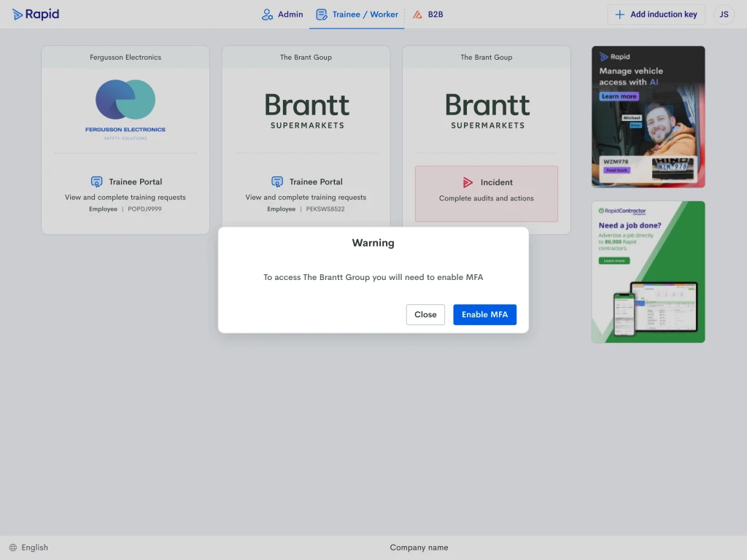Screen dimensions: 747x560
Task: Click the Close button in Warning dialog
Action: (x=425, y=314)
